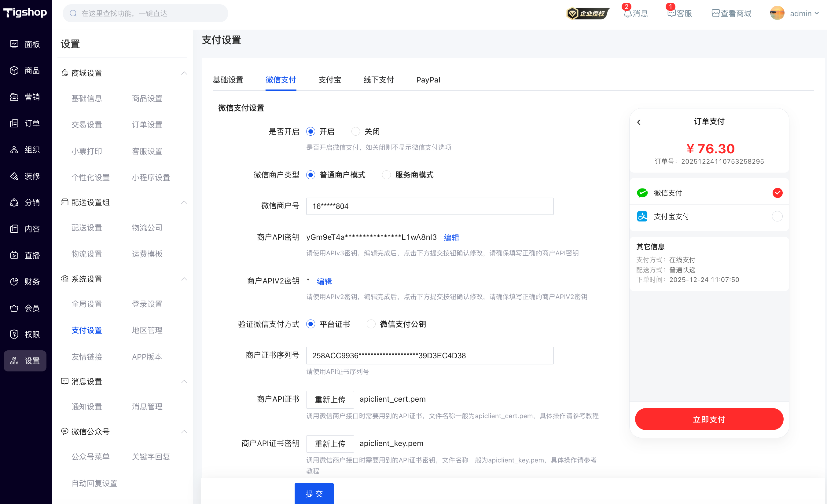The height and width of the screenshot is (504, 827).
Task: Open the 财务 finance icon
Action: pos(14,282)
